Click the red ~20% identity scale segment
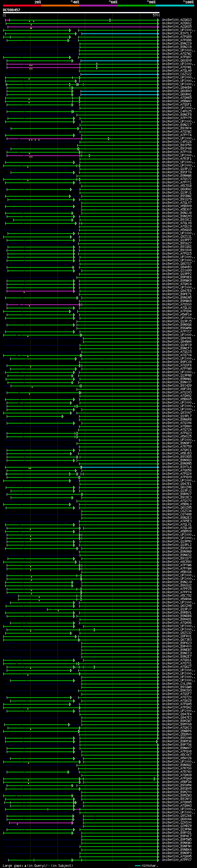This screenshot has width=197, height=868. click(22, 6)
